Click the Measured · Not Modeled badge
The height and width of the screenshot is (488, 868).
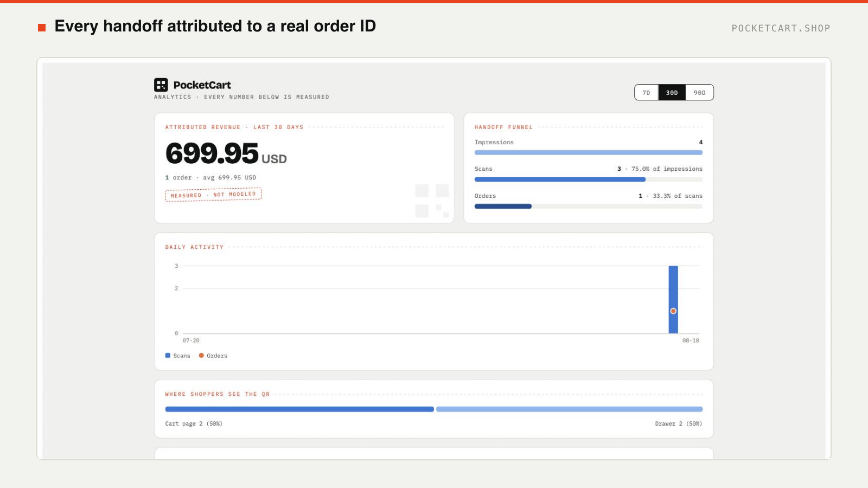213,195
